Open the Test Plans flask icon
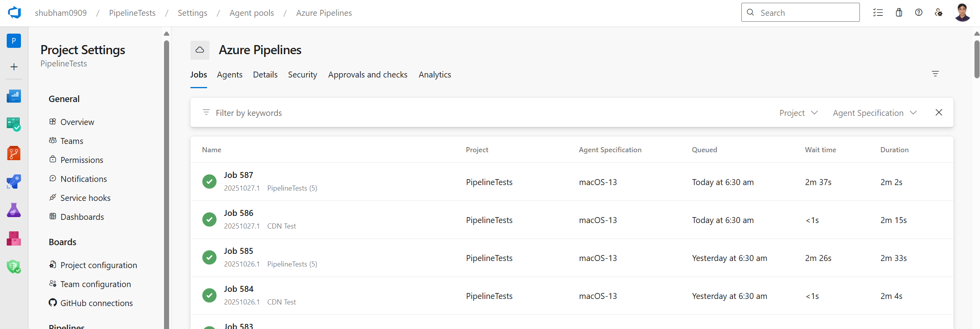This screenshot has width=980, height=329. click(14, 210)
